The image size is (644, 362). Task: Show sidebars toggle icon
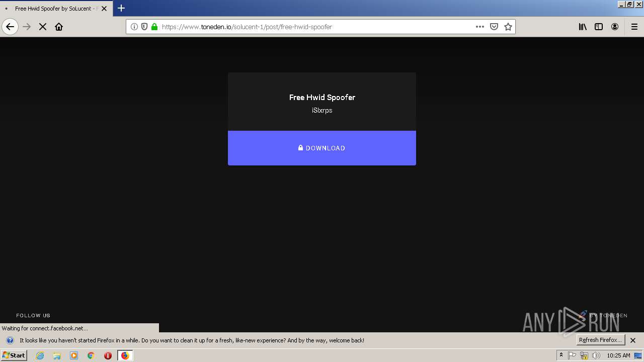tap(599, 27)
